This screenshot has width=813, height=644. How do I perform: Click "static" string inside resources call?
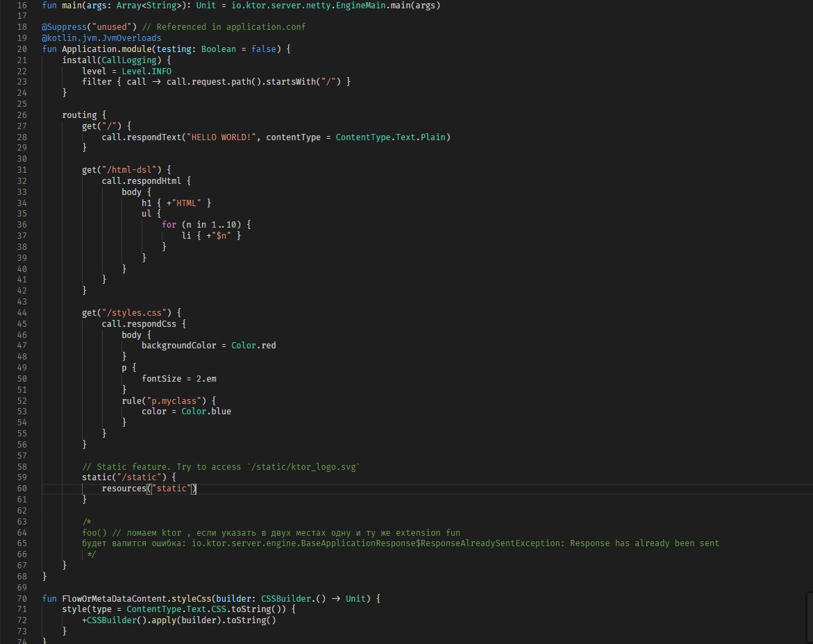point(171,489)
